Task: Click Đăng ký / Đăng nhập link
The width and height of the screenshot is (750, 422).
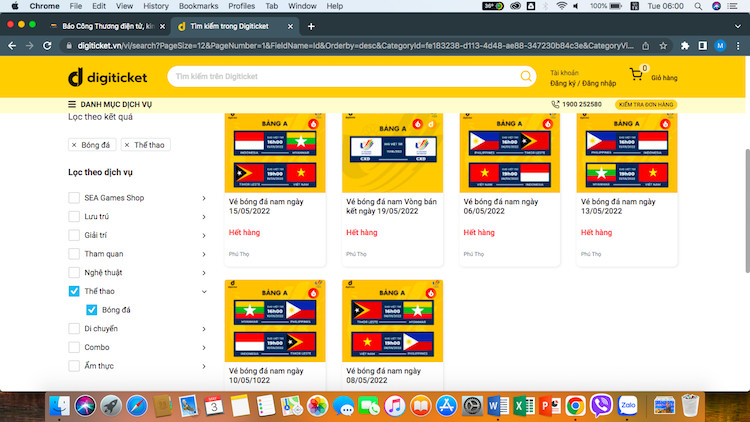Action: coord(583,83)
